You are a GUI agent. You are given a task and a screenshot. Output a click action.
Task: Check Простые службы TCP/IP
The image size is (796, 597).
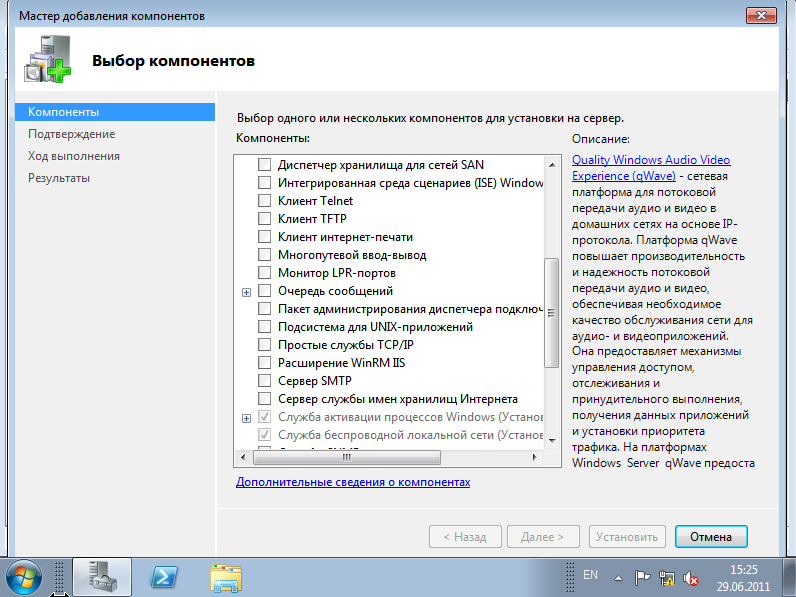pyautogui.click(x=264, y=345)
